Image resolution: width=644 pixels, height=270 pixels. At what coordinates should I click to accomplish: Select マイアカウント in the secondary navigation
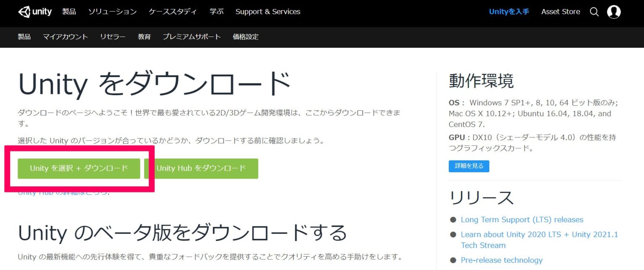(x=65, y=37)
